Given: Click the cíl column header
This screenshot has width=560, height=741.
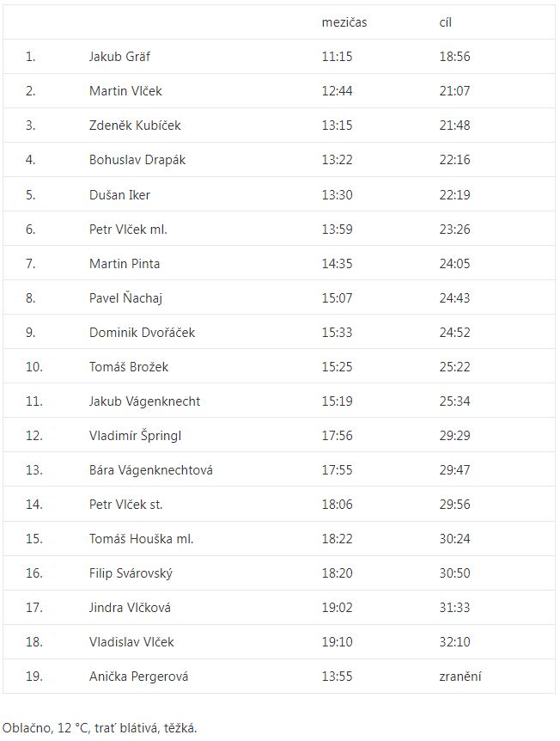Looking at the screenshot, I should tap(445, 22).
